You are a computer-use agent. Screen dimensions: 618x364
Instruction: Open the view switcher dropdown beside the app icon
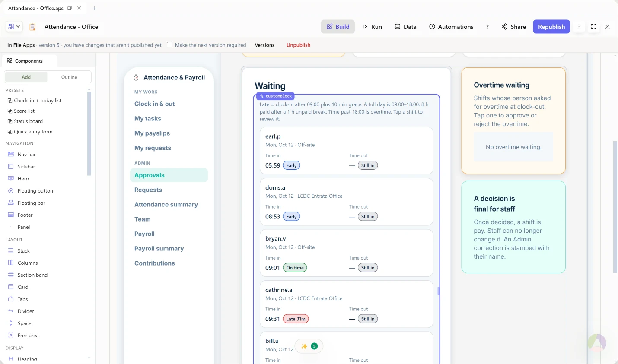14,27
